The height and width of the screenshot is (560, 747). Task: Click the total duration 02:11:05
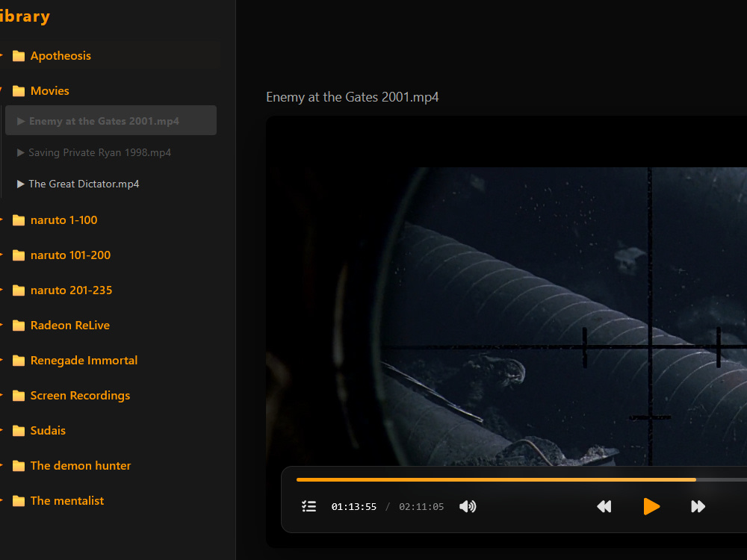421,507
